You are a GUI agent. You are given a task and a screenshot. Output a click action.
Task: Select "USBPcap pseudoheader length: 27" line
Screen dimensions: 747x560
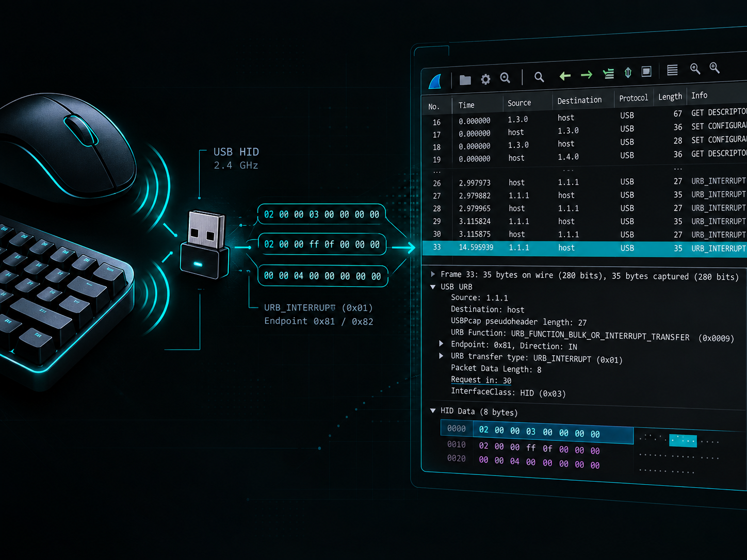pyautogui.click(x=518, y=322)
